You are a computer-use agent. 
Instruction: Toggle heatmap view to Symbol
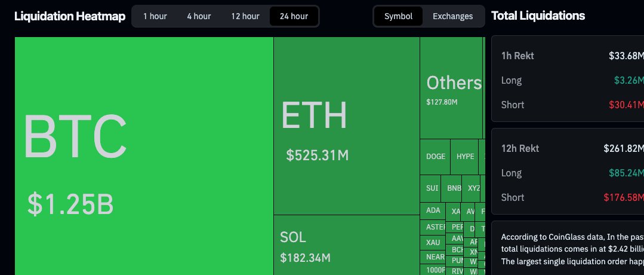pyautogui.click(x=398, y=16)
